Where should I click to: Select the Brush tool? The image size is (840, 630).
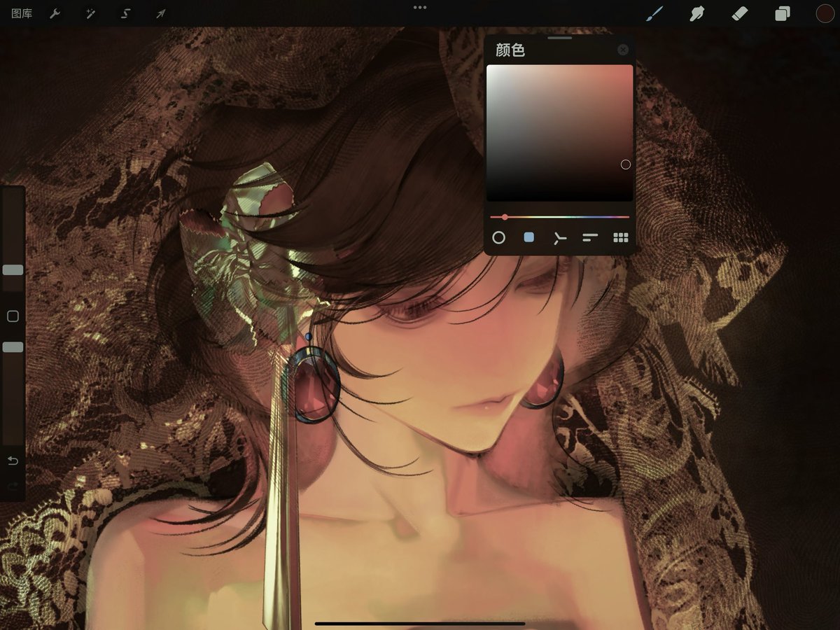click(654, 13)
